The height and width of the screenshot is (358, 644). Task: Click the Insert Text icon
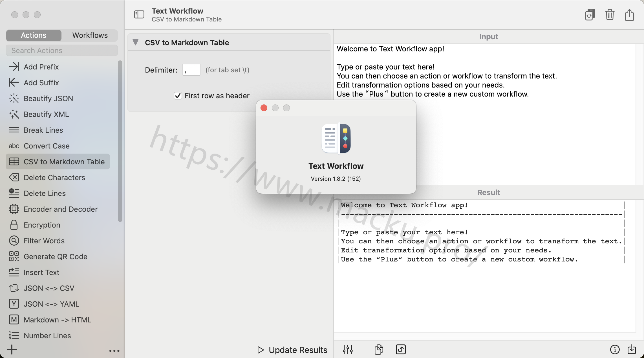(x=14, y=272)
